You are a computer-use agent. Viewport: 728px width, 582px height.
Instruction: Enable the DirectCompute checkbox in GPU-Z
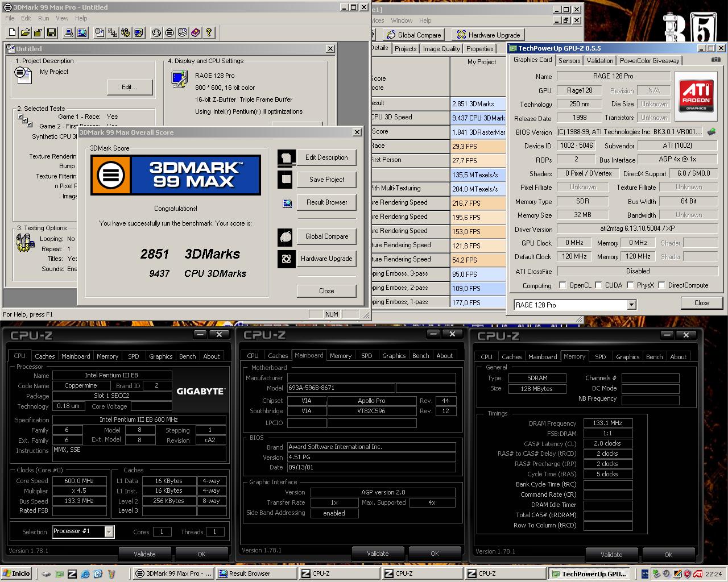coord(661,285)
